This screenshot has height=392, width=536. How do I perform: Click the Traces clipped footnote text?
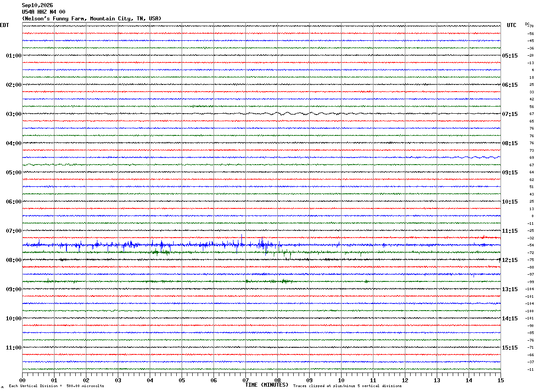pyautogui.click(x=347, y=386)
